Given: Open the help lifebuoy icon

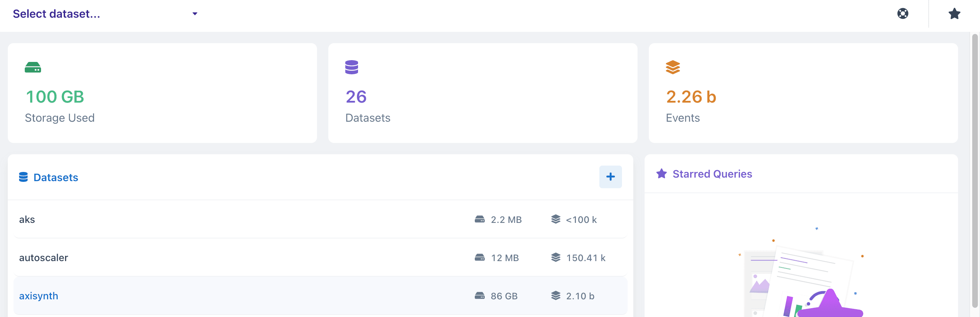Looking at the screenshot, I should pyautogui.click(x=903, y=14).
